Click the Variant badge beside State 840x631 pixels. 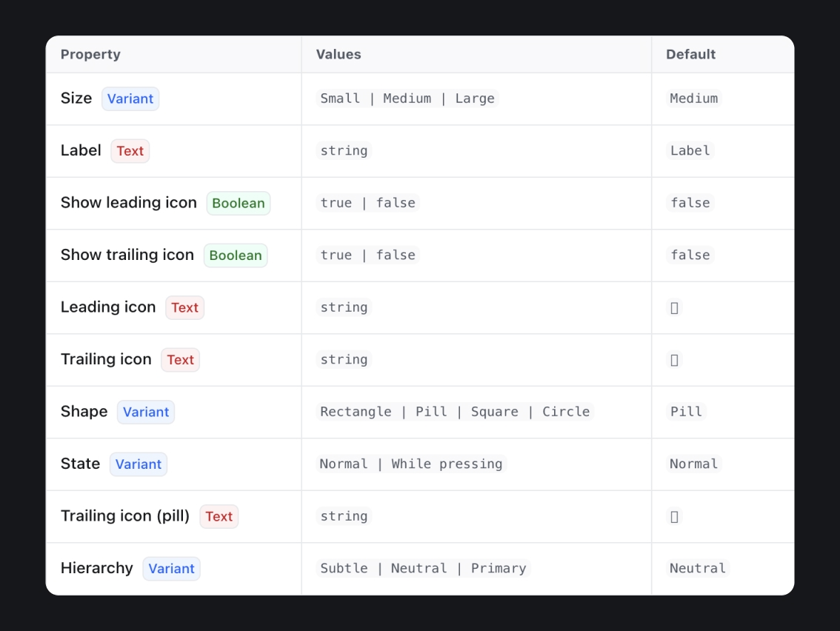pos(139,464)
